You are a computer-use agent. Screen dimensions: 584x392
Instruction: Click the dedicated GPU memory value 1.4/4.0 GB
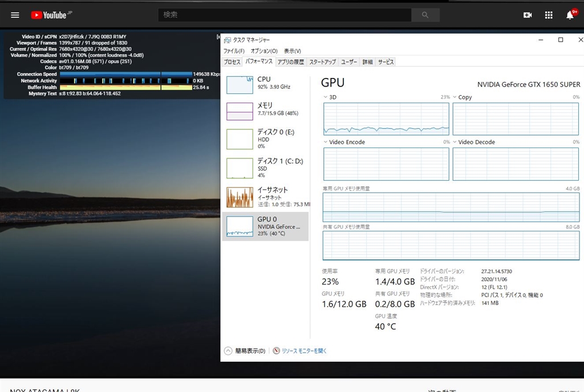pos(395,281)
